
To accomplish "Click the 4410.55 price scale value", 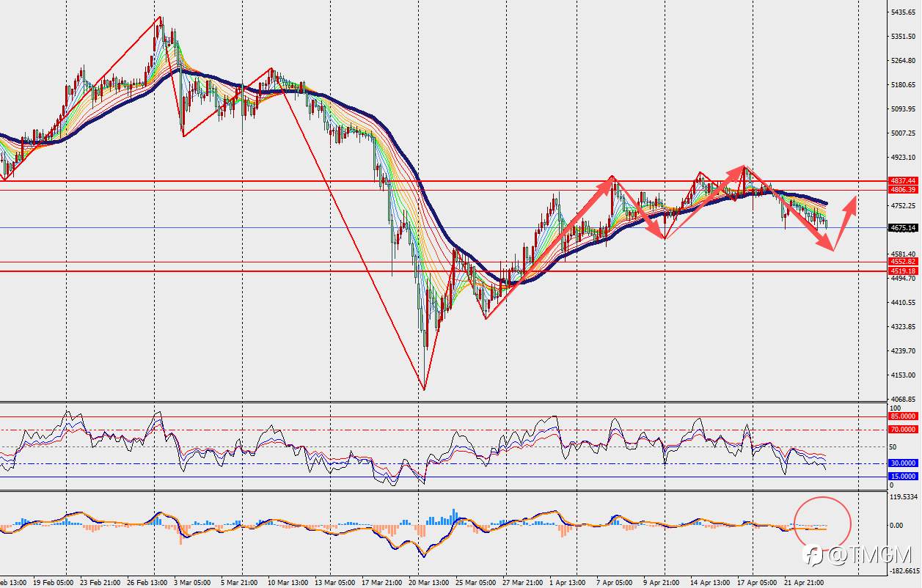I will 904,303.
